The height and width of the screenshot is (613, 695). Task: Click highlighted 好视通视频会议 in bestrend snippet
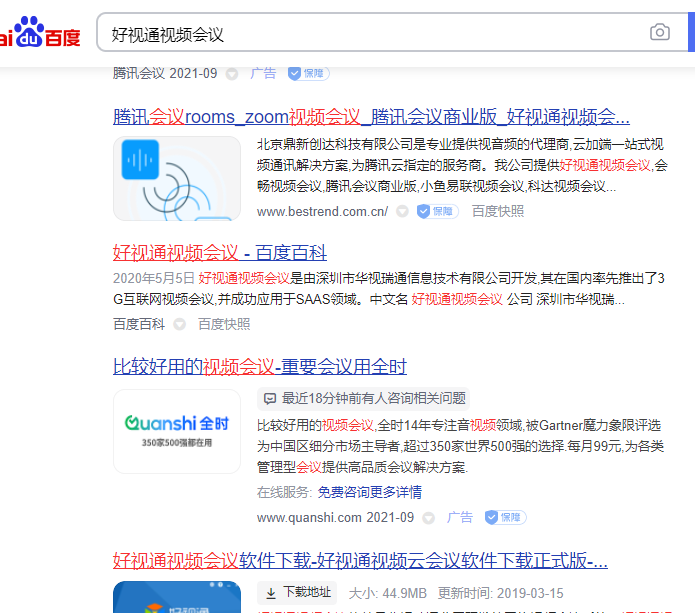click(605, 165)
